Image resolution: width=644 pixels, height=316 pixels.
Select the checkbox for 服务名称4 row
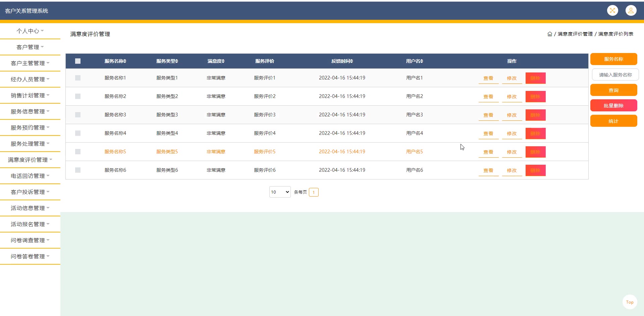point(78,133)
